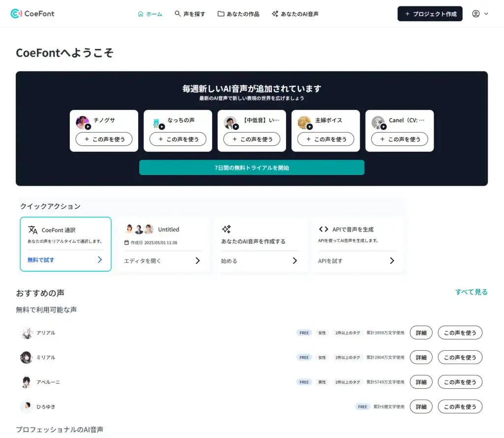Click the 2件以上のタグ on ミリアル row

coord(347,358)
